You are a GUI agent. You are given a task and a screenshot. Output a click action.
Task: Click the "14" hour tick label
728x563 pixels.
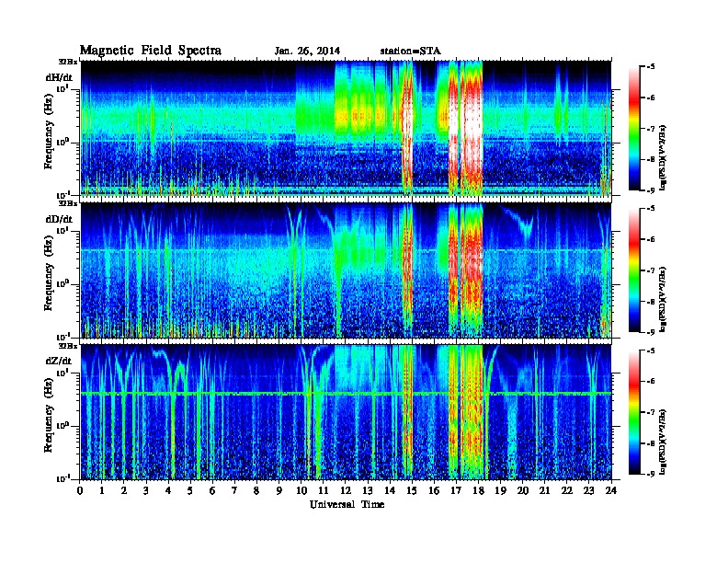(390, 491)
